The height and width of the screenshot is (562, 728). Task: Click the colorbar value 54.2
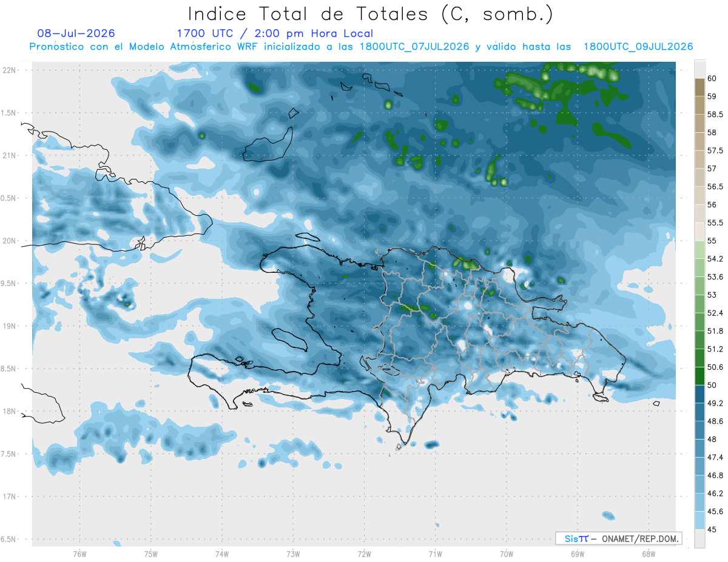click(716, 259)
